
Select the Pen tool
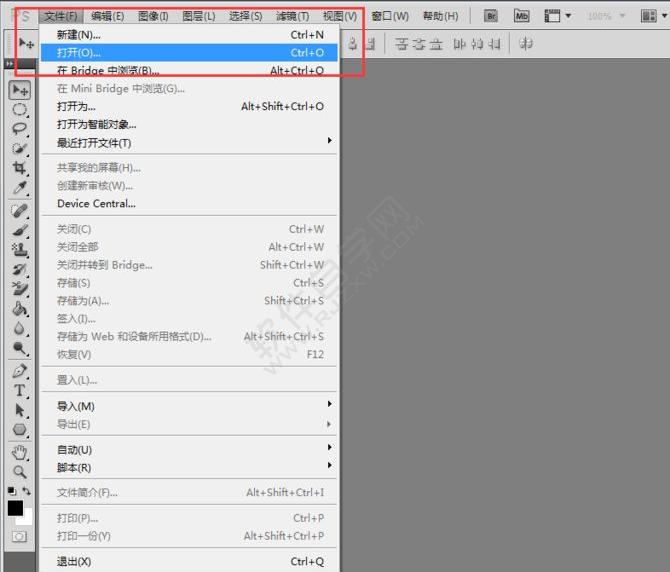[20, 371]
